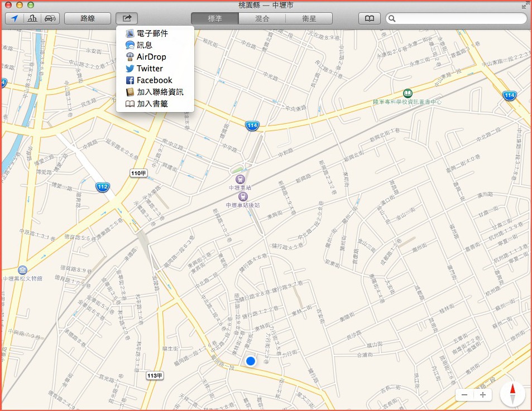Open the bookmarks book icon
Viewport: 532px width, 411px height.
click(369, 18)
